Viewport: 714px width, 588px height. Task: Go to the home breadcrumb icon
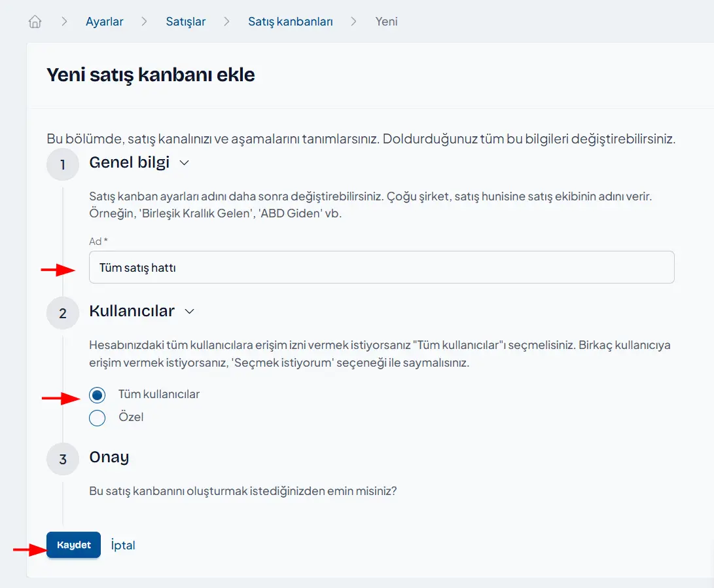point(35,22)
